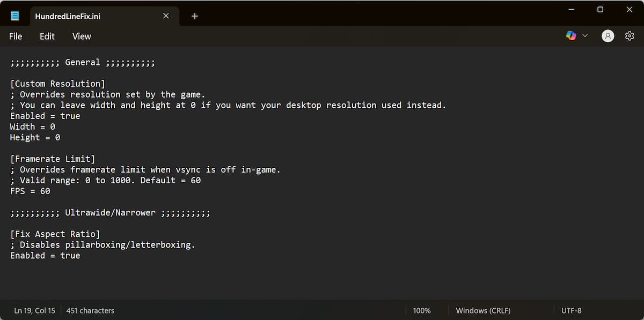The width and height of the screenshot is (644, 320).
Task: Open the View menu
Action: tap(82, 36)
